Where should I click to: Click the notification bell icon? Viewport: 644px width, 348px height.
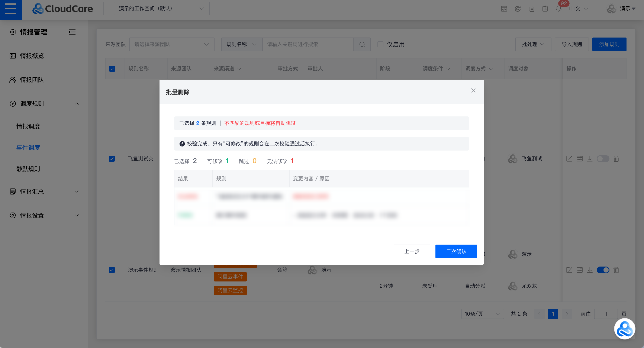tap(558, 9)
